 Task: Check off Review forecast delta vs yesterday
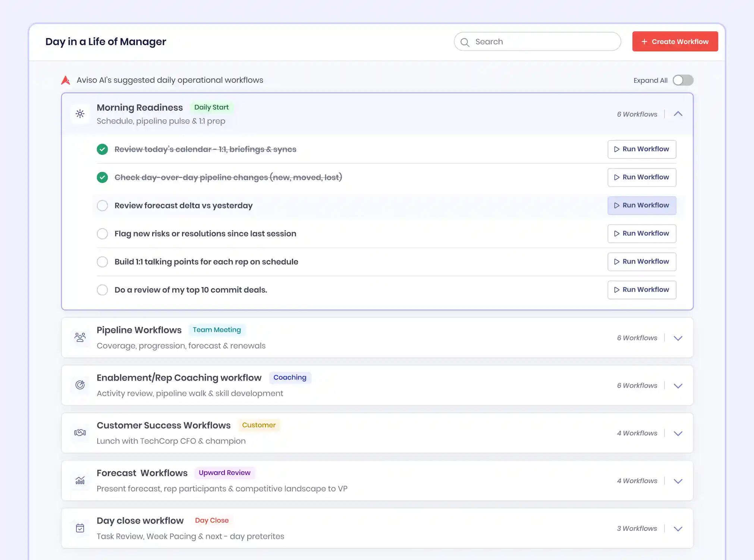(102, 205)
